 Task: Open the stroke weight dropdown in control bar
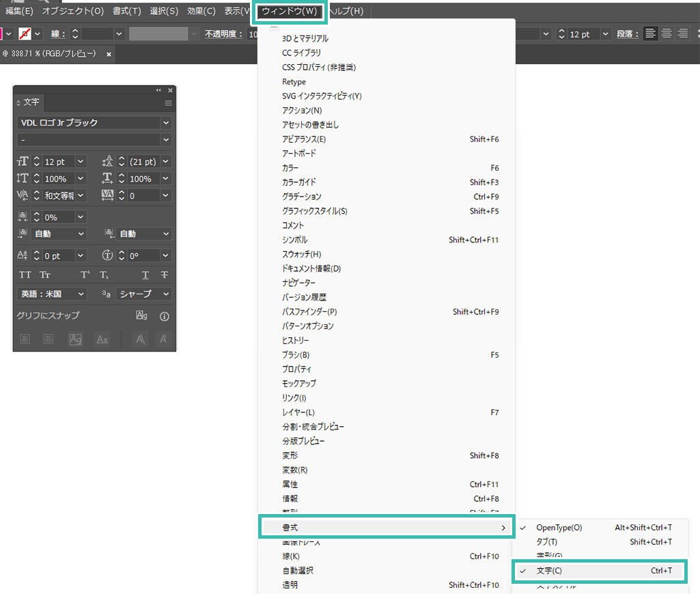119,33
